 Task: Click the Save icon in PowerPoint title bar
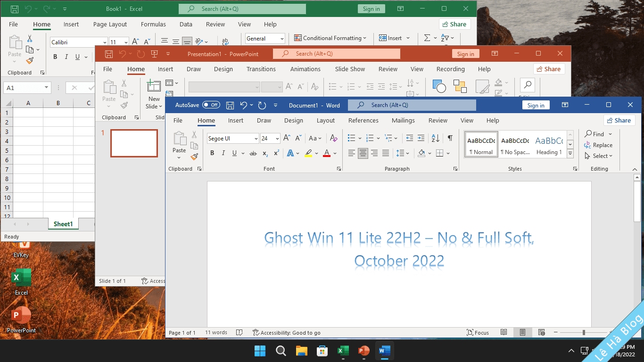109,54
